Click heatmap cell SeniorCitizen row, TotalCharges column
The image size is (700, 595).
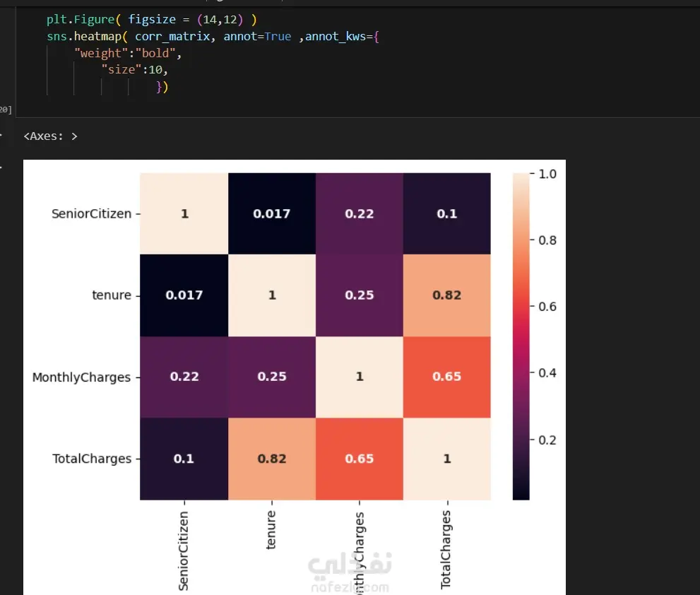(x=447, y=213)
